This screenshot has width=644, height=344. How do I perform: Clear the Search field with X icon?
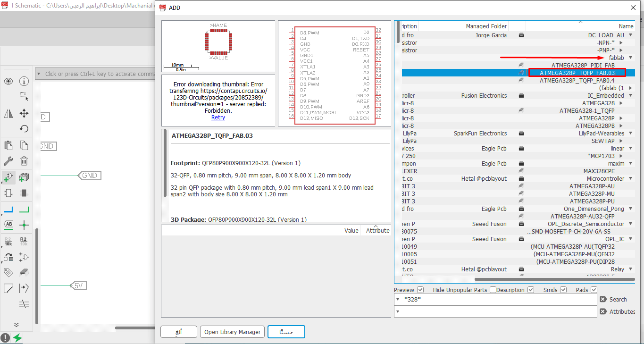coord(603,299)
